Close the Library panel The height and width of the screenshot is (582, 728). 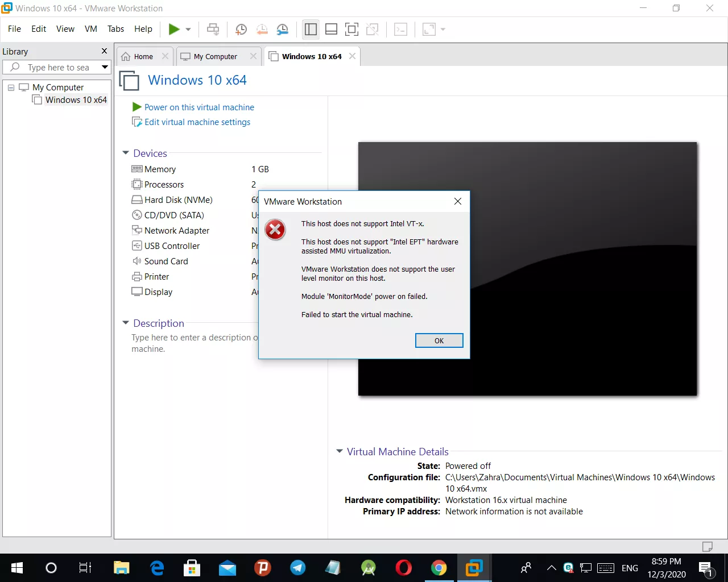[104, 51]
